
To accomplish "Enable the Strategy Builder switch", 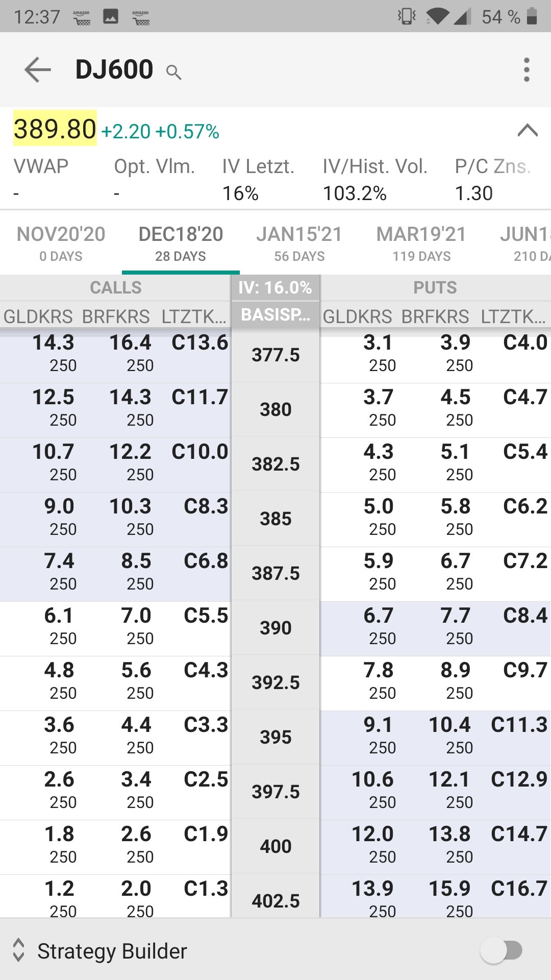I will pyautogui.click(x=502, y=950).
